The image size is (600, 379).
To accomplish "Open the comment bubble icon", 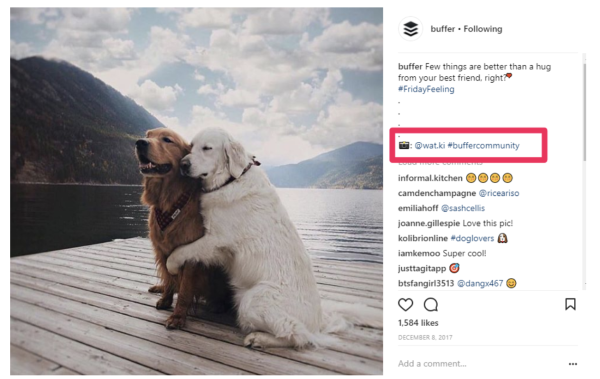I will (431, 305).
